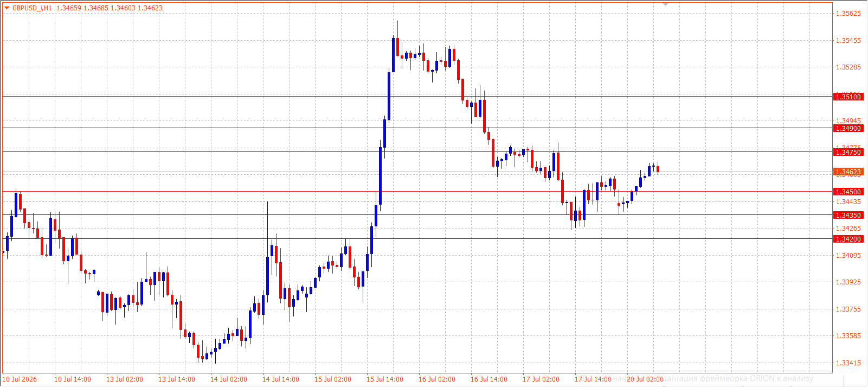Click the orange 1.34623 current price tag
The image size is (868, 387).
point(848,172)
